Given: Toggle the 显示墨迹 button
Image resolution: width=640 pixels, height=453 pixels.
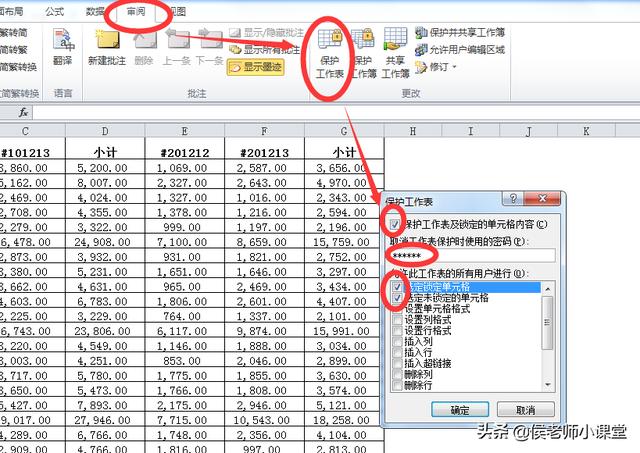Looking at the screenshot, I should [x=256, y=67].
